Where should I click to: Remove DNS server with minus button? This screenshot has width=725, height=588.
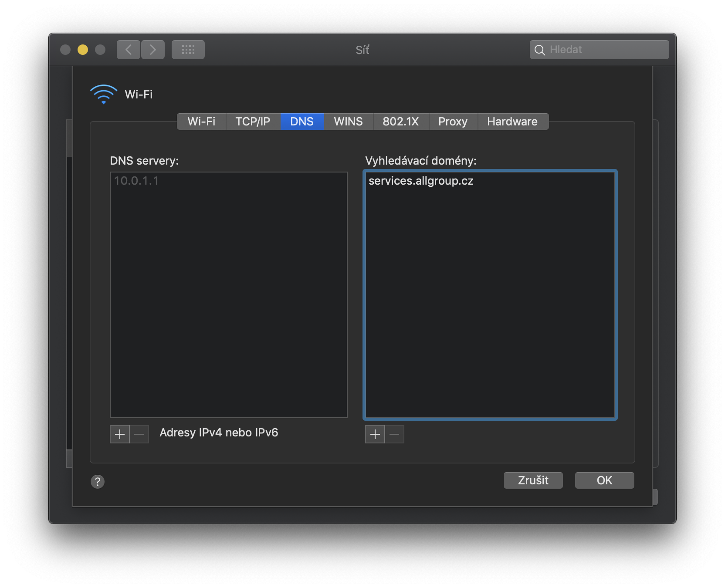pyautogui.click(x=139, y=434)
